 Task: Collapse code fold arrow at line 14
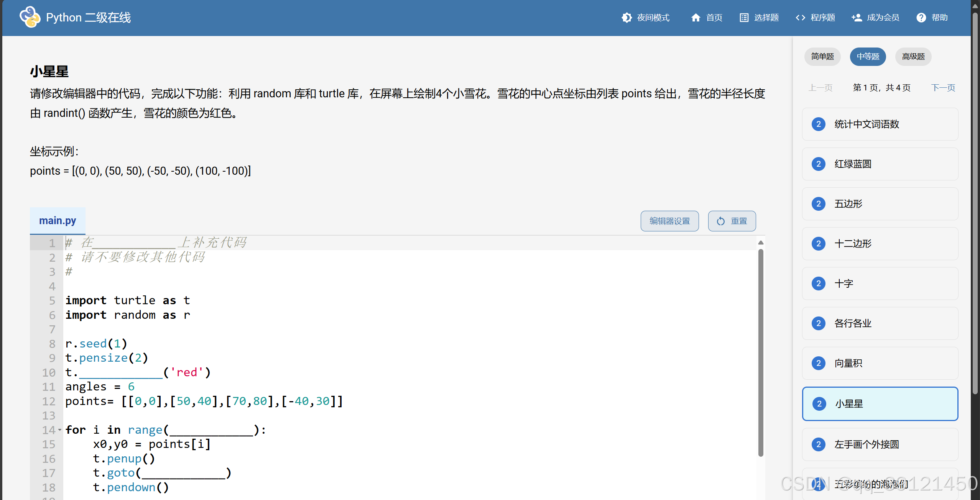[x=60, y=430]
